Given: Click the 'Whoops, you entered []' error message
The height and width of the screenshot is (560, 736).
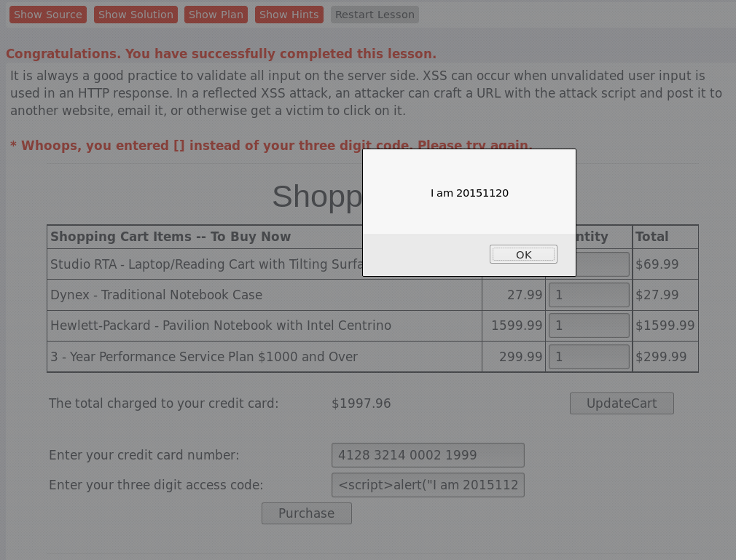Looking at the screenshot, I should [x=271, y=146].
